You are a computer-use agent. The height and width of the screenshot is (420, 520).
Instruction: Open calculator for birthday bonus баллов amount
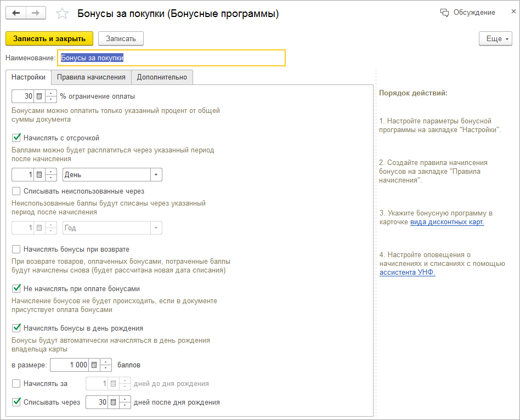pyautogui.click(x=94, y=365)
